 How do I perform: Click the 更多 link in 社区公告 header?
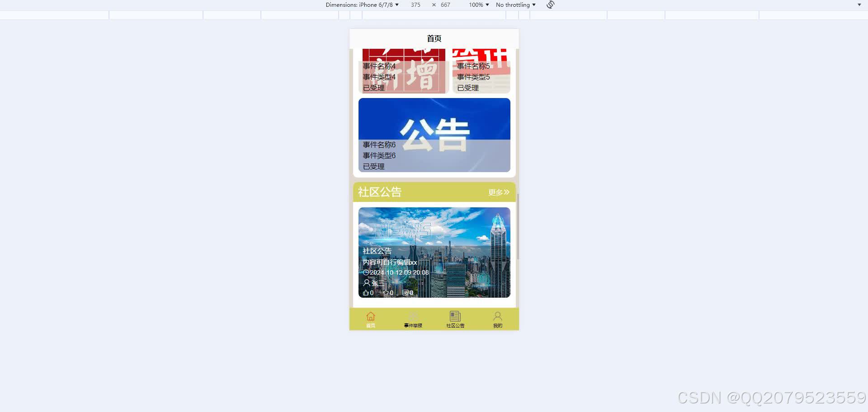[x=499, y=192]
